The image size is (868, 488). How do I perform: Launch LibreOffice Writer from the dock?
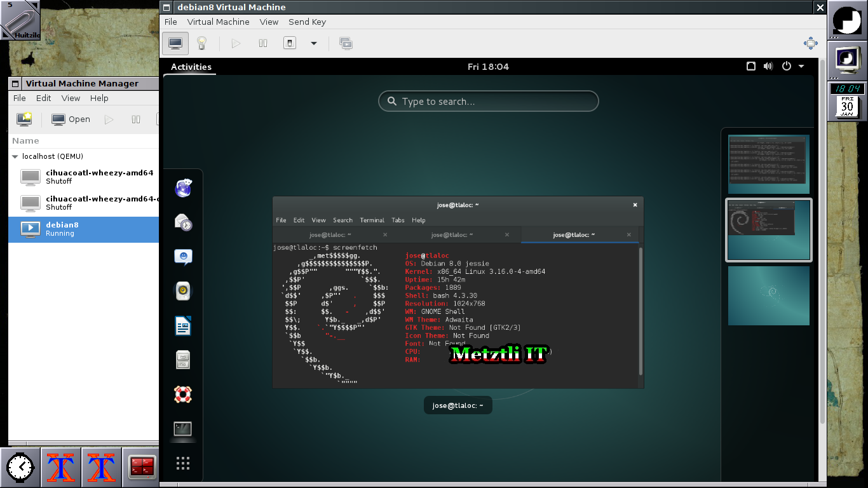click(183, 326)
